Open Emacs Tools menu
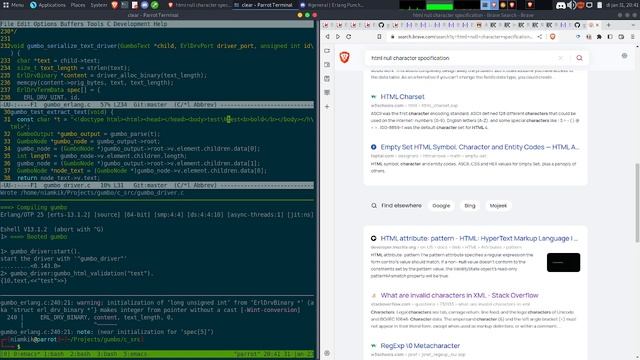640x360 pixels. (95, 24)
